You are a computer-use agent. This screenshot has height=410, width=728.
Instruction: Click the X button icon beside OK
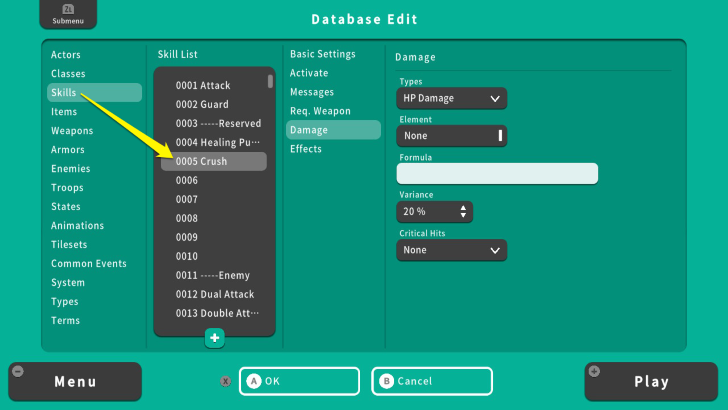226,381
